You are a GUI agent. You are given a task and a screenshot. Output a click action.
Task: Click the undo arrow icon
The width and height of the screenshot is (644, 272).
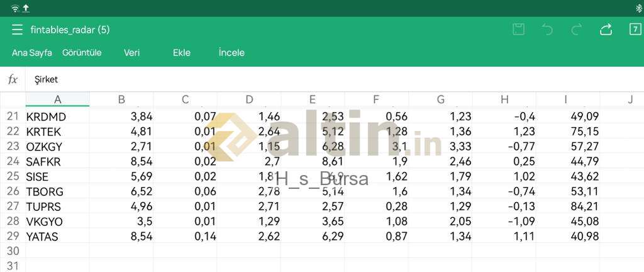[547, 30]
